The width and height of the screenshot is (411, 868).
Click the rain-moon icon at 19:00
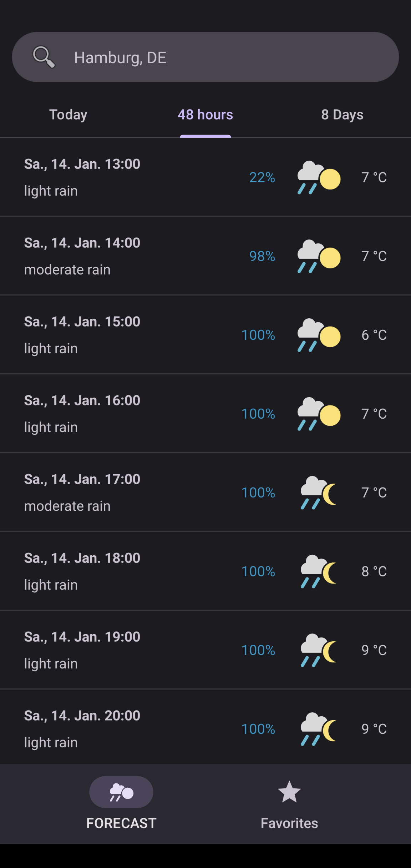click(x=319, y=651)
